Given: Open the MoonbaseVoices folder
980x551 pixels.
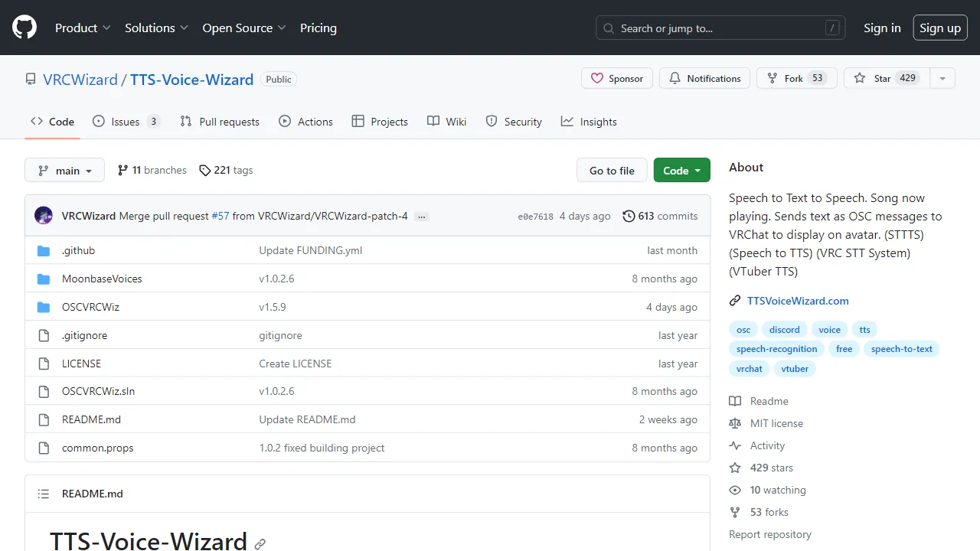Looking at the screenshot, I should pos(102,279).
